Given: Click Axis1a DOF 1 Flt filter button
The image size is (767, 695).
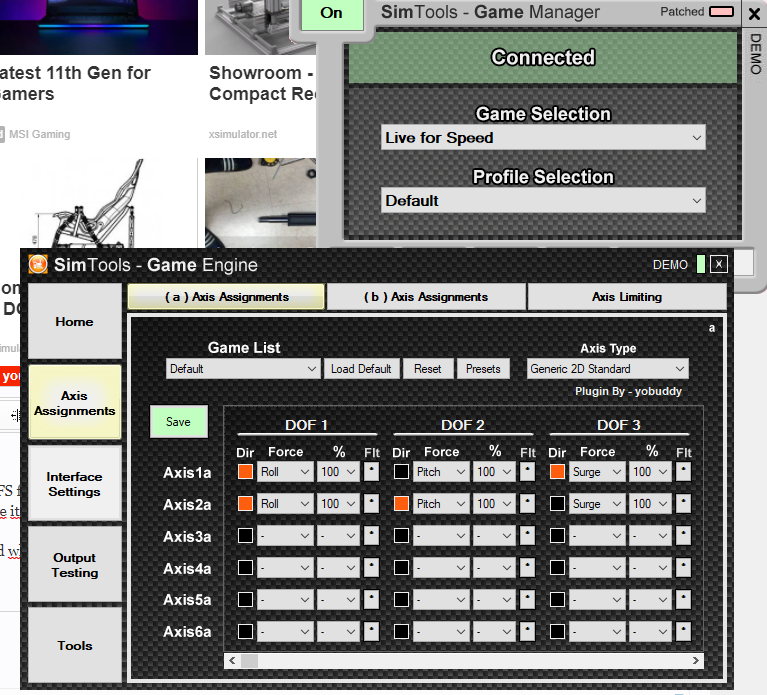Looking at the screenshot, I should click(371, 471).
